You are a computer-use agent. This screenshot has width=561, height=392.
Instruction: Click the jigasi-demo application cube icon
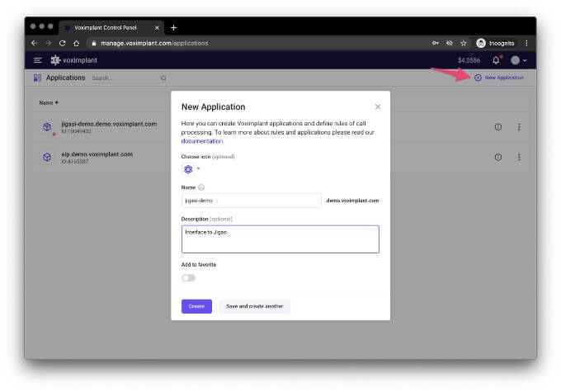pos(47,126)
